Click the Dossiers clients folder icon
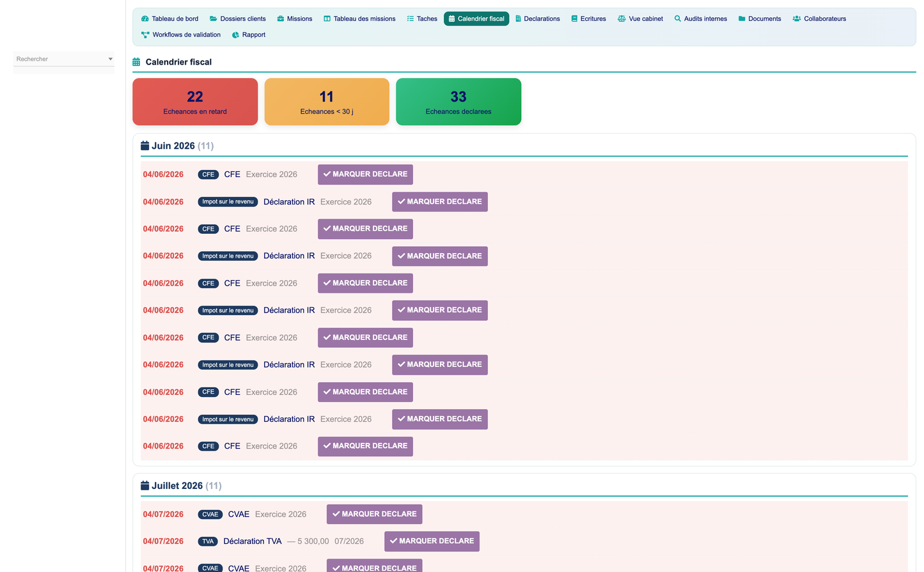The image size is (924, 572). pyautogui.click(x=214, y=19)
